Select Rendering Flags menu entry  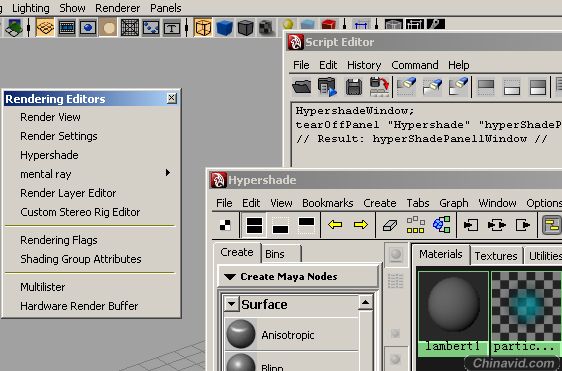(92, 240)
